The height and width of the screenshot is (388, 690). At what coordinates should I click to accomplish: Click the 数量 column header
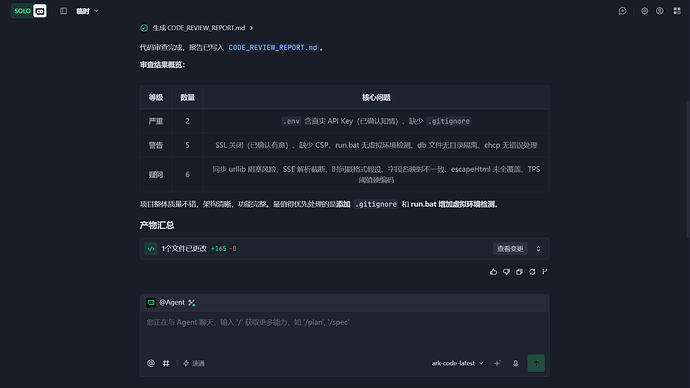pos(187,97)
